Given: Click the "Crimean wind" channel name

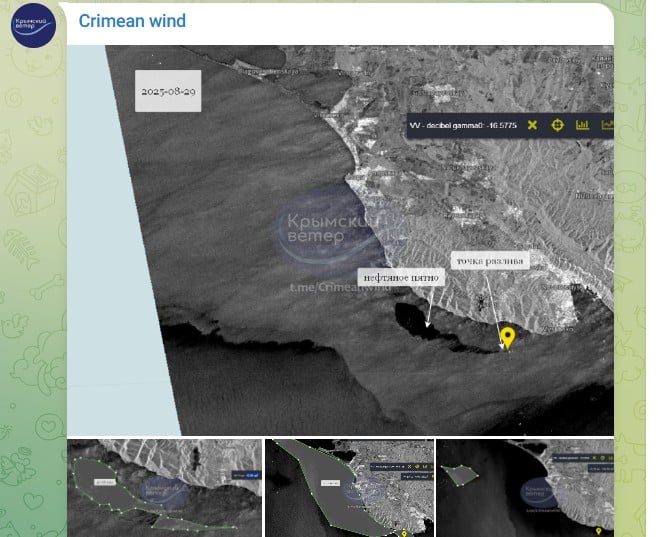Looking at the screenshot, I should (x=131, y=21).
